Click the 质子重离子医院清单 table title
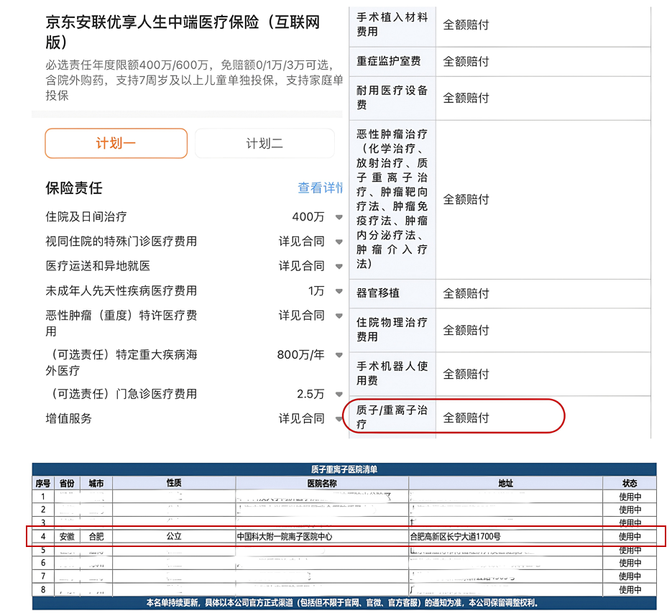 tap(344, 469)
